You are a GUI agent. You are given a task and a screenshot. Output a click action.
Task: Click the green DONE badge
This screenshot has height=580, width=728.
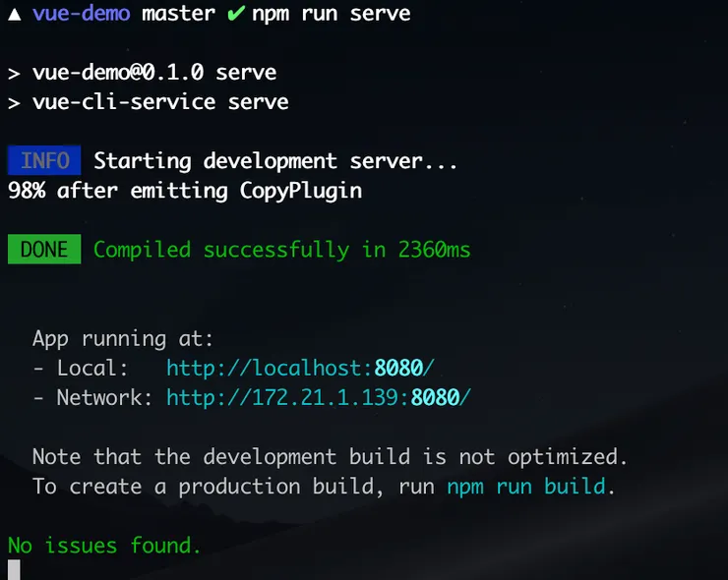(44, 249)
